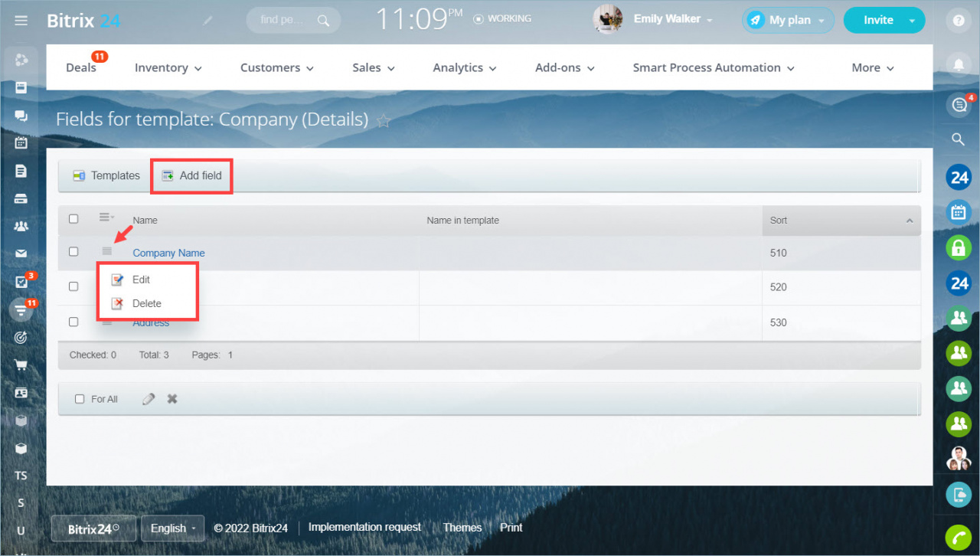Open the green lock icon in right panel

958,247
